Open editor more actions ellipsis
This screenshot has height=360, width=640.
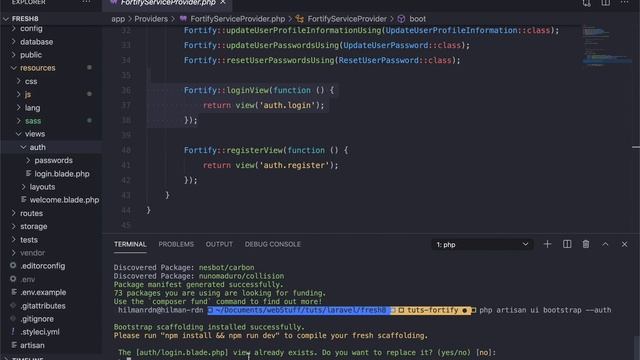[x=624, y=2]
